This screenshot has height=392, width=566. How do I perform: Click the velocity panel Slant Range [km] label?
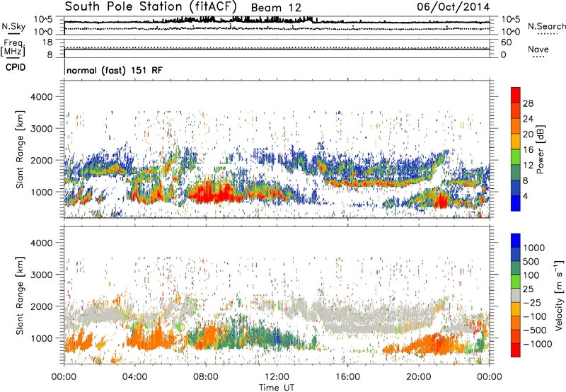click(x=20, y=296)
